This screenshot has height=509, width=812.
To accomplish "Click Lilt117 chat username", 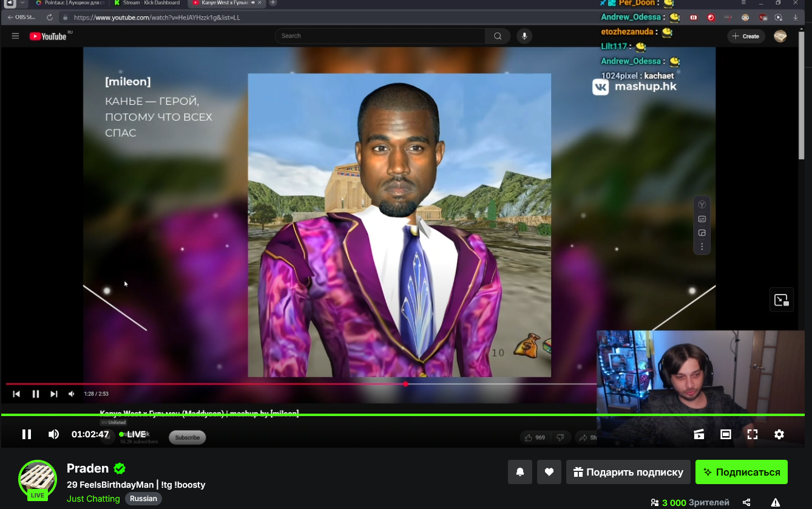I will click(614, 46).
